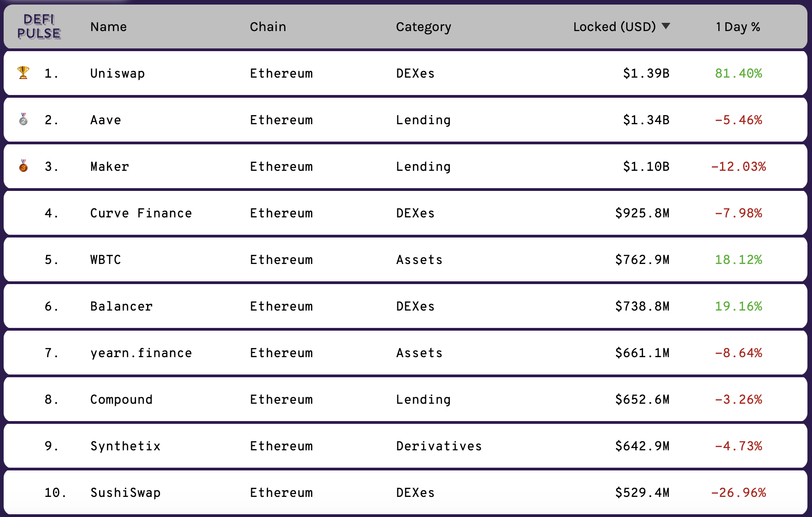Select the Maker entry
The height and width of the screenshot is (517, 812).
click(x=110, y=167)
